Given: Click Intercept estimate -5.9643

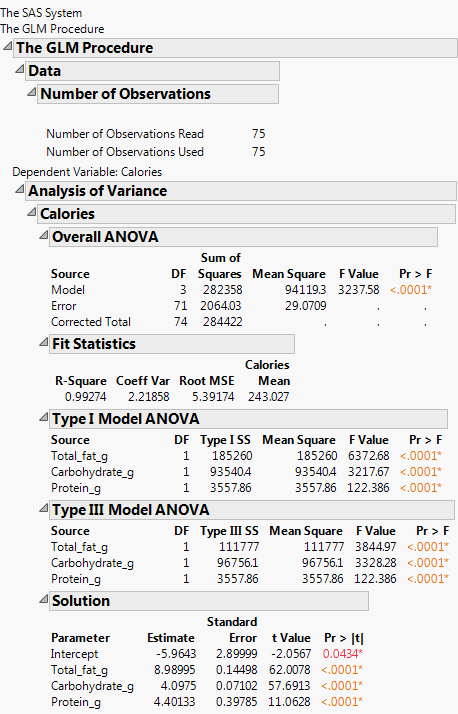Looking at the screenshot, I should [x=176, y=654].
